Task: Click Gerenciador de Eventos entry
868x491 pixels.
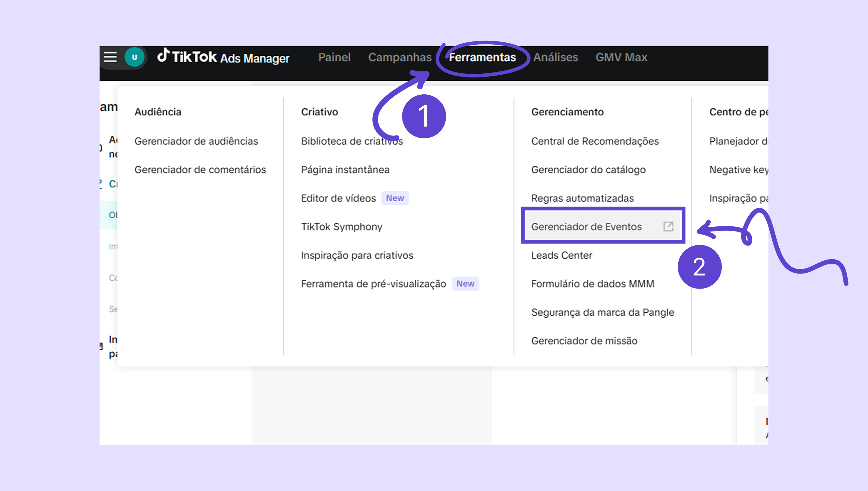Action: [x=586, y=227]
